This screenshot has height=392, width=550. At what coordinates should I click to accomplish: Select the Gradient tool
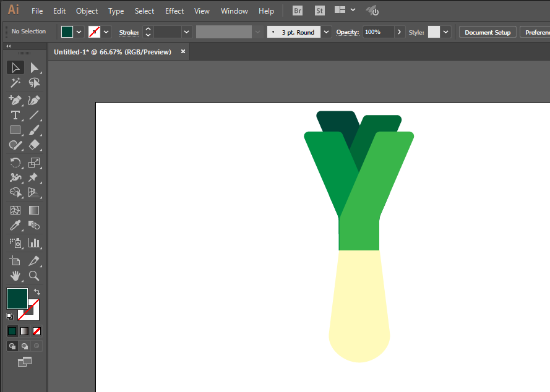(x=34, y=210)
